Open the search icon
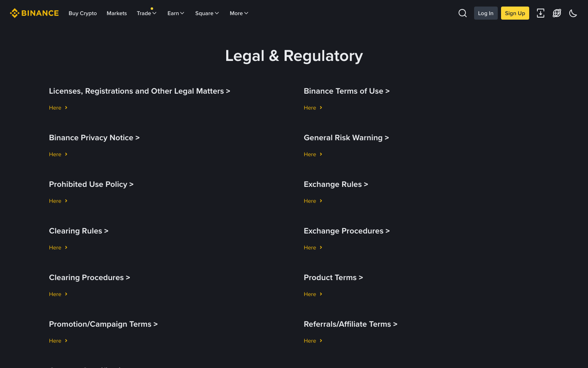The height and width of the screenshot is (368, 588). 462,13
